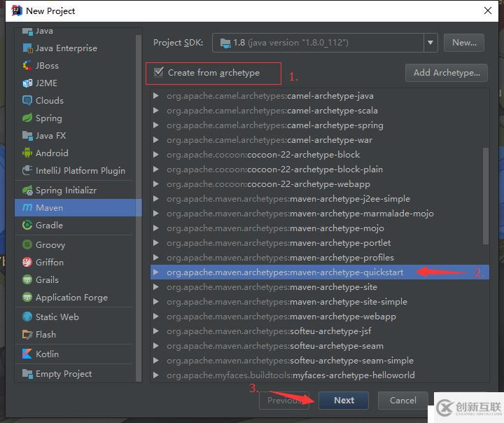The width and height of the screenshot is (504, 423).
Task: Select maven-archetype-site-simple row
Action: coord(319,302)
